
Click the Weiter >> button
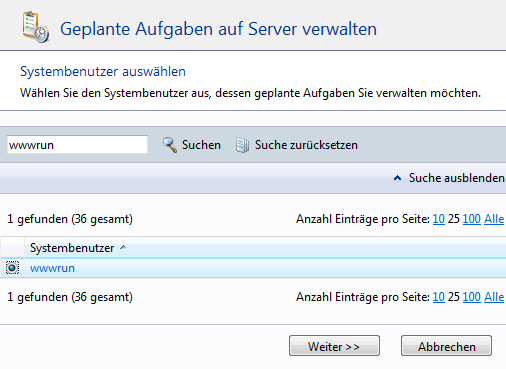point(334,346)
